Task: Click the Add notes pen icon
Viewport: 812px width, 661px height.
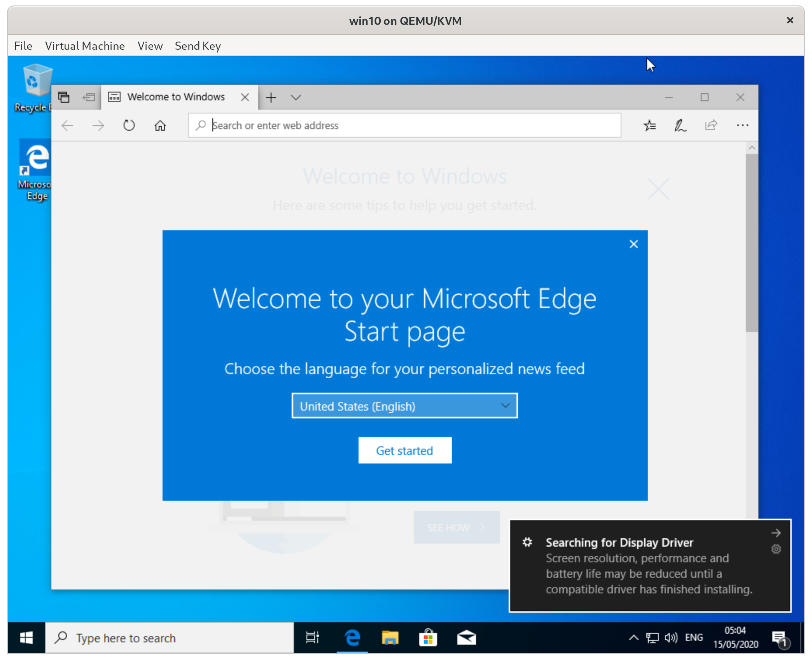Action: point(680,125)
